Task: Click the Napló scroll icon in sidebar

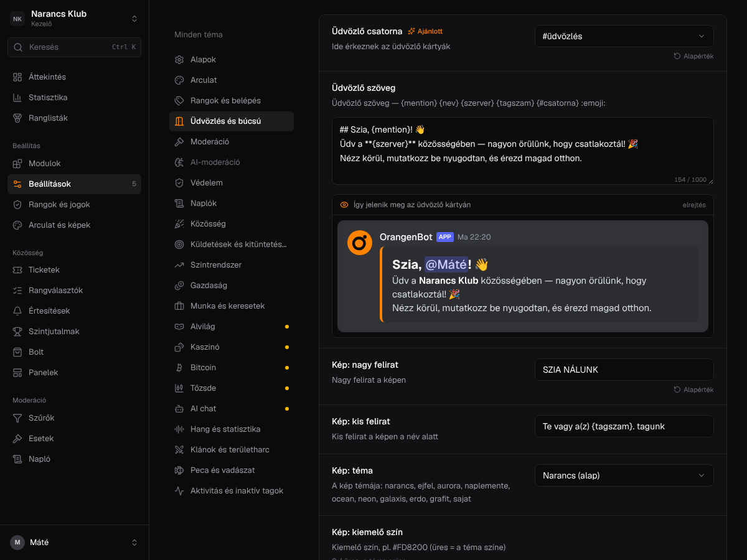Action: [x=17, y=459]
